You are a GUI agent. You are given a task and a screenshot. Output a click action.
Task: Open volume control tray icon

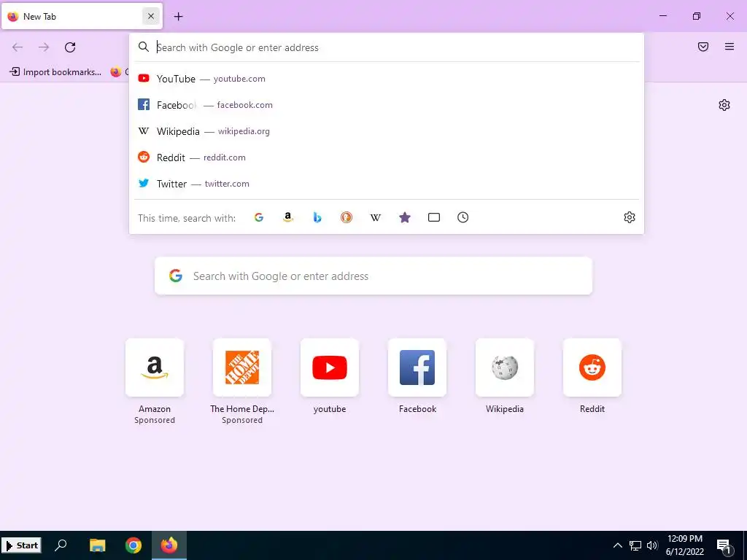point(652,545)
